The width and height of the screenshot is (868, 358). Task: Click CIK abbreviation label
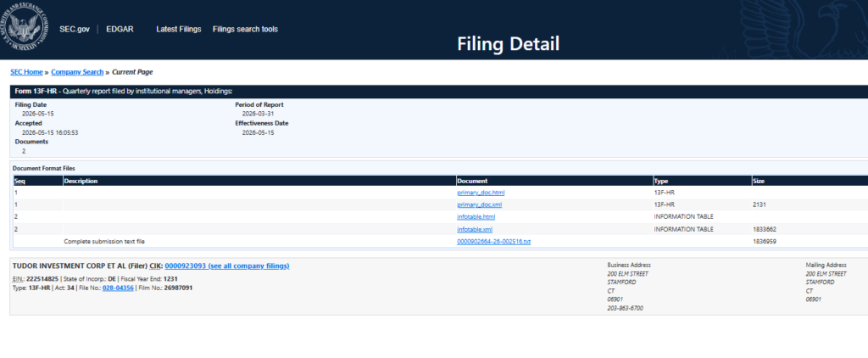pyautogui.click(x=154, y=266)
